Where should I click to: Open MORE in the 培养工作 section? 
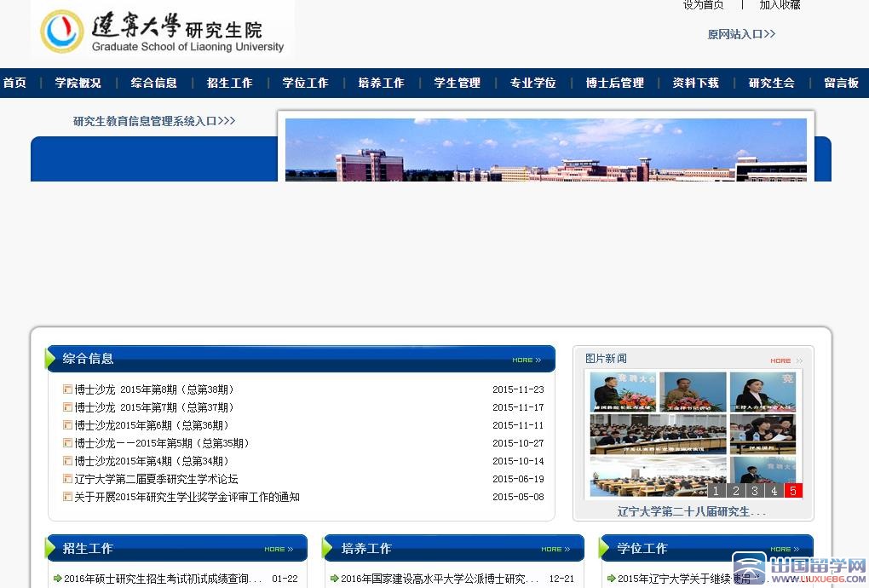(x=555, y=549)
